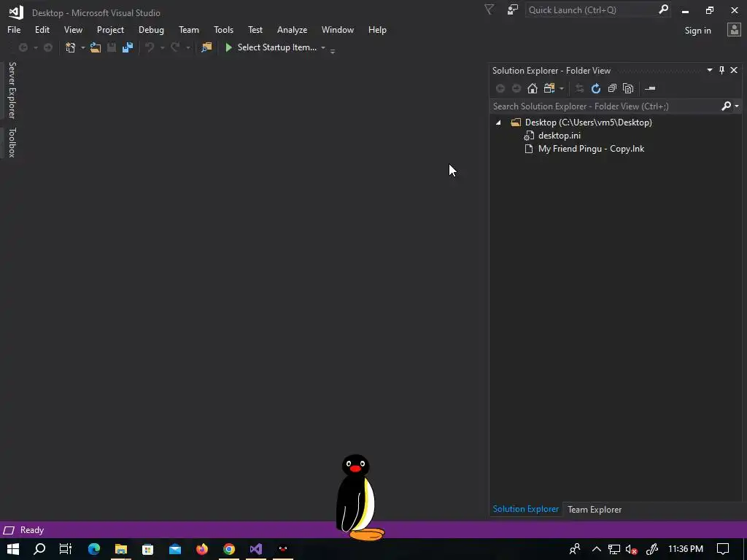This screenshot has width=747, height=560.
Task: Open the Window menu
Action: coord(337,29)
